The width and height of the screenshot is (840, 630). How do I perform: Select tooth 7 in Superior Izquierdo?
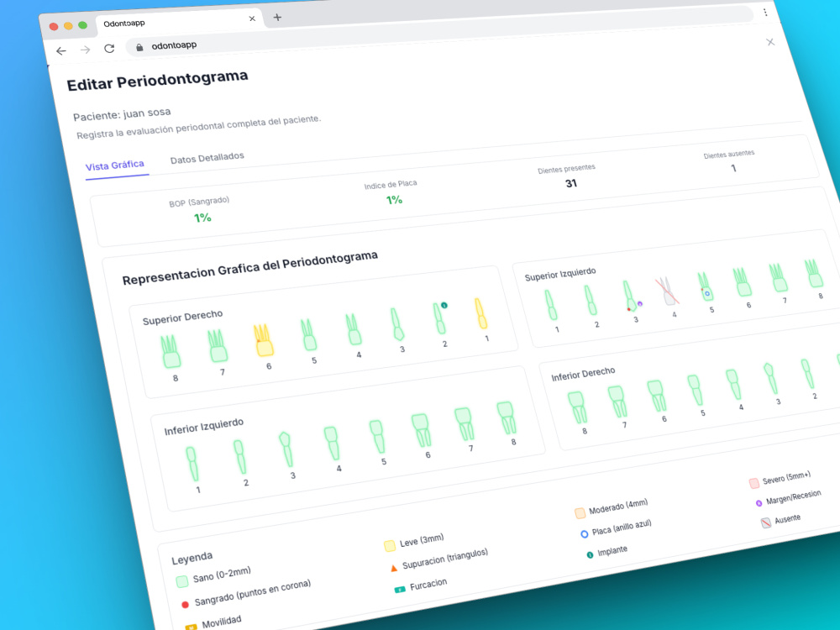778,277
